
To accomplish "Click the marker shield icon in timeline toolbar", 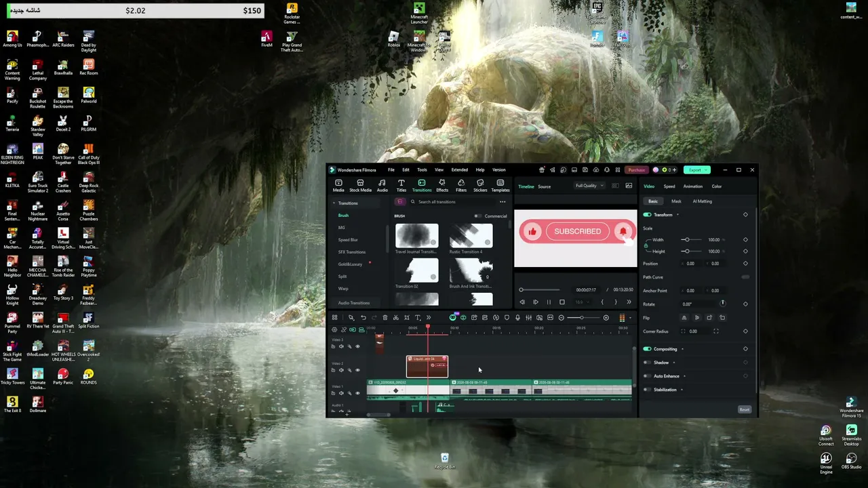I will tap(507, 318).
